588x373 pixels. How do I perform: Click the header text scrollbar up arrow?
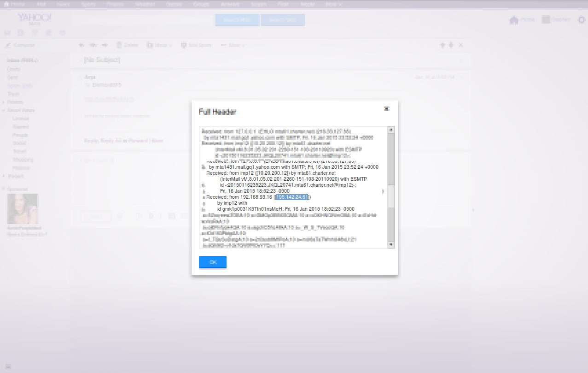coord(391,130)
